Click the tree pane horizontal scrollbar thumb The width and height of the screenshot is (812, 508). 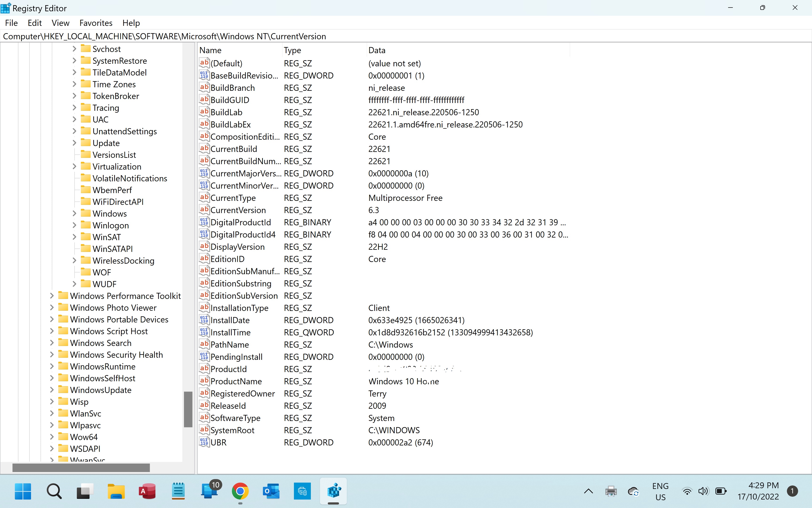tap(81, 467)
